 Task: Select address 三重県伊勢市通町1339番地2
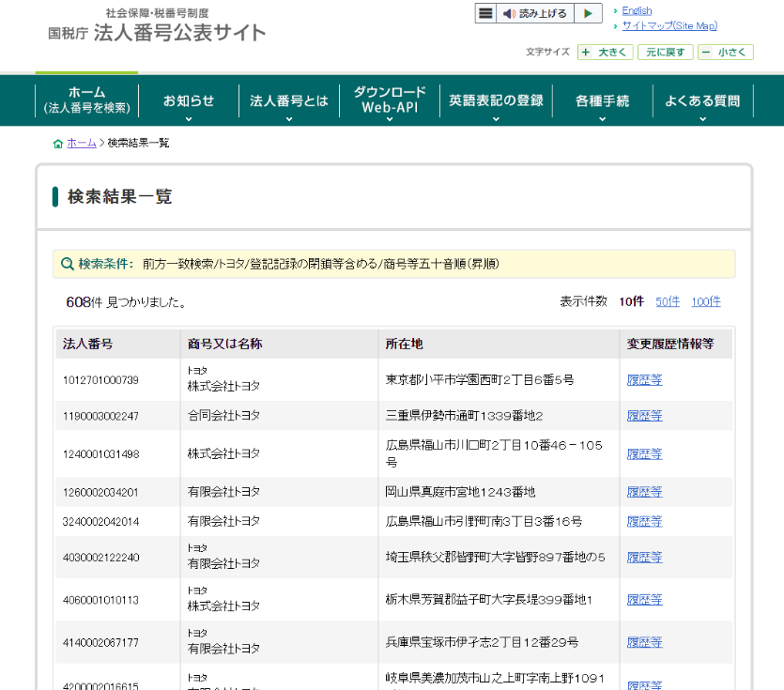tap(464, 416)
